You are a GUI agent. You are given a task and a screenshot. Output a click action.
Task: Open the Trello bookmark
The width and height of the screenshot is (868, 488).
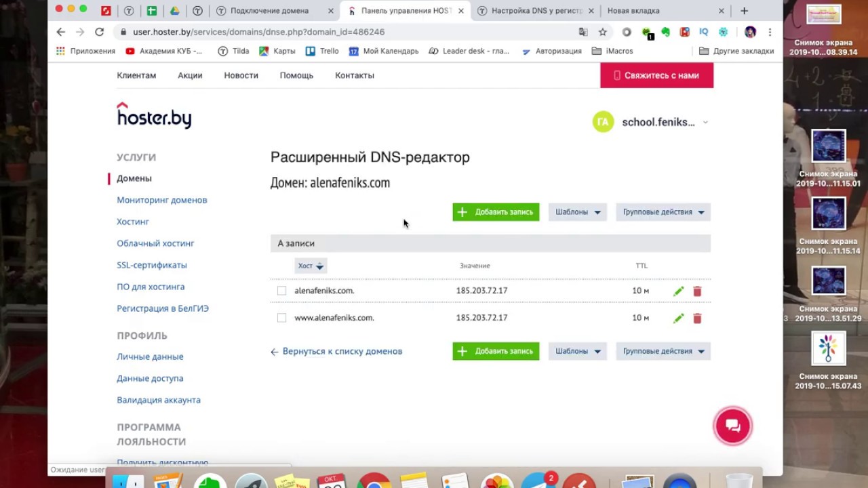[x=322, y=51]
